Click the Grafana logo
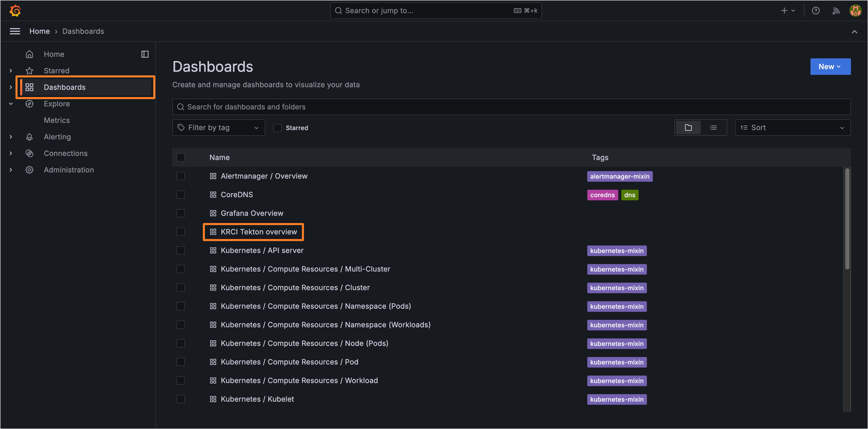 pyautogui.click(x=15, y=10)
